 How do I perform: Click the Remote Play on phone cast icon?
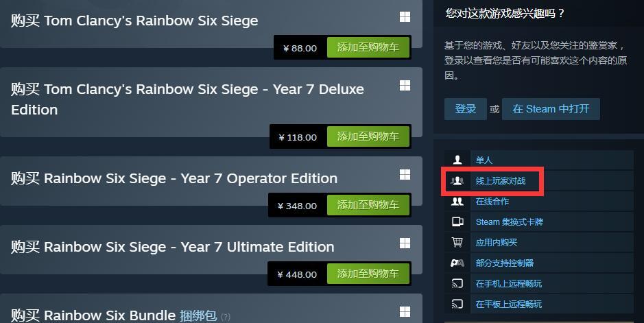[x=457, y=283]
